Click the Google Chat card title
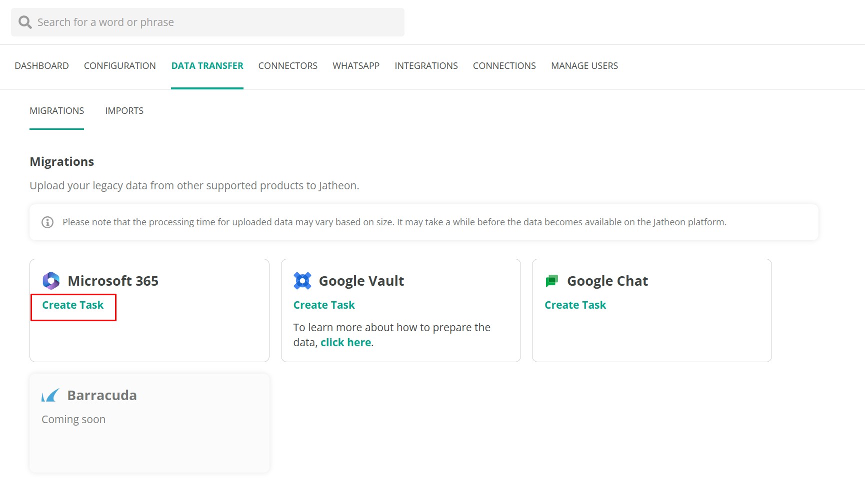Image resolution: width=865 pixels, height=504 pixels. tap(607, 281)
